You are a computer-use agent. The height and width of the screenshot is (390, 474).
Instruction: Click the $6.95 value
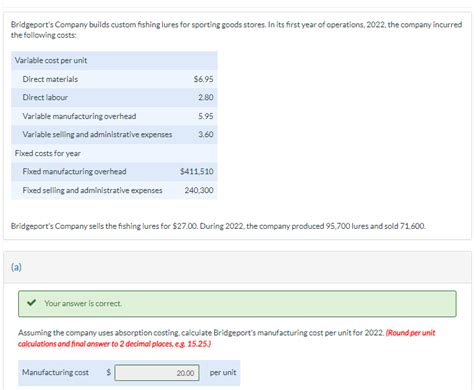203,79
